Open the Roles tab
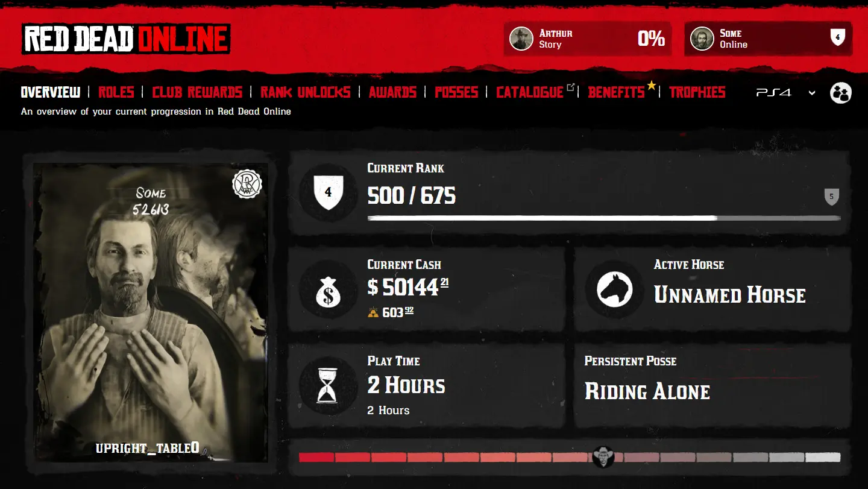 (116, 92)
